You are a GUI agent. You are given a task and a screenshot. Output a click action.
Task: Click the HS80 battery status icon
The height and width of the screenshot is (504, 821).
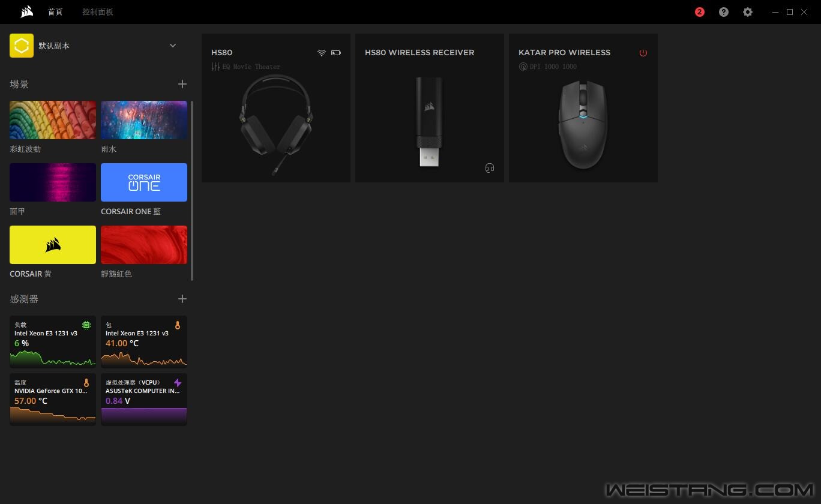pos(336,53)
